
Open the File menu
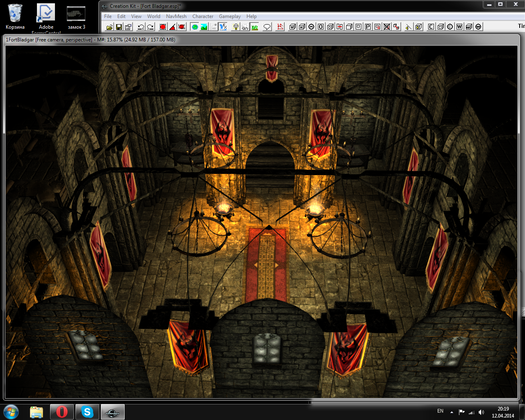(108, 16)
